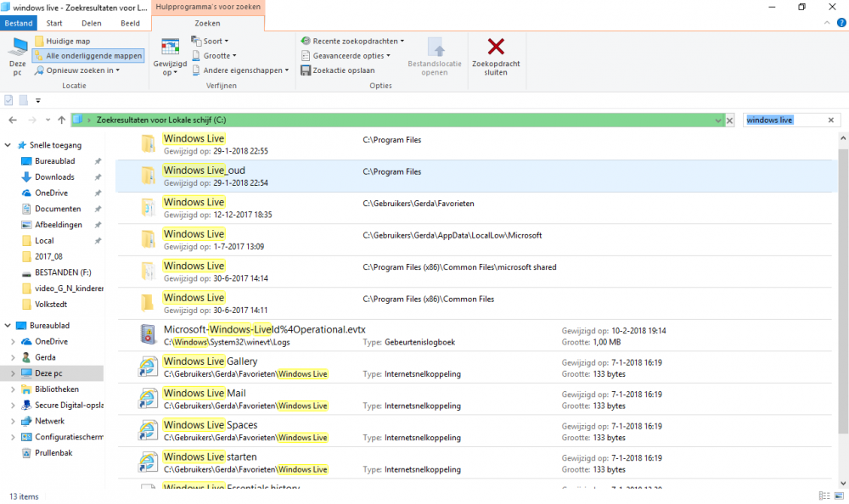
Task: Open the Windows Live Mail shortcut
Action: (204, 393)
